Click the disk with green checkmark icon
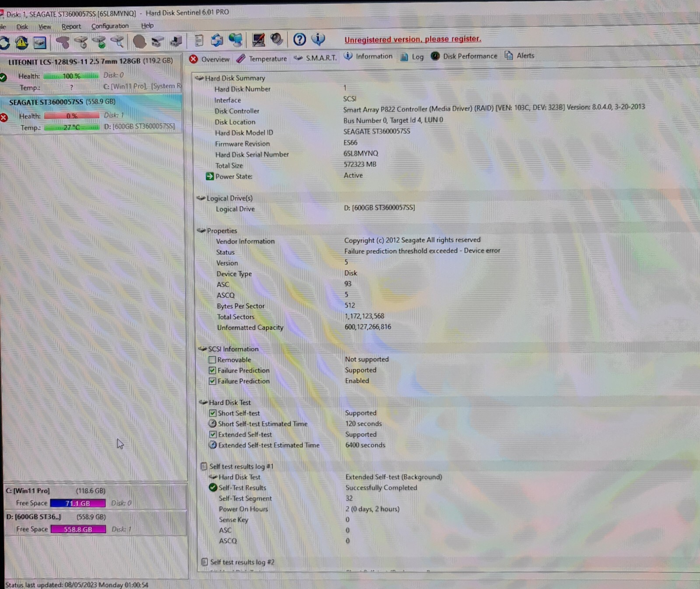 pos(99,42)
